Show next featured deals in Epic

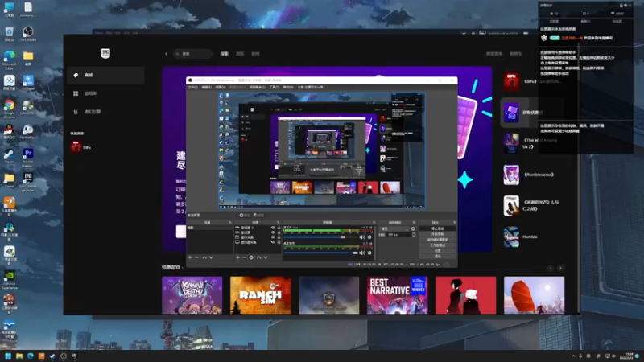[x=560, y=268]
